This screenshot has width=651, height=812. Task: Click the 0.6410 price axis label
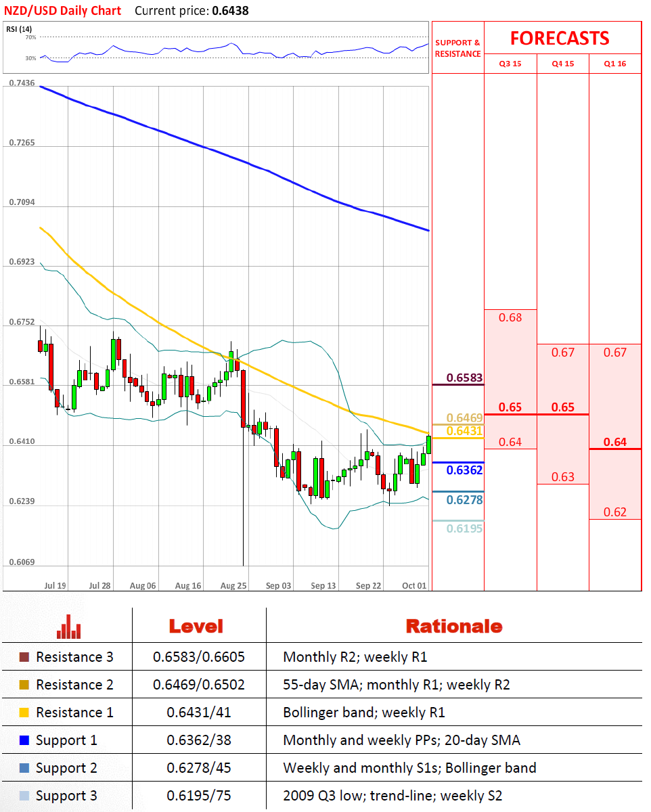point(22,441)
